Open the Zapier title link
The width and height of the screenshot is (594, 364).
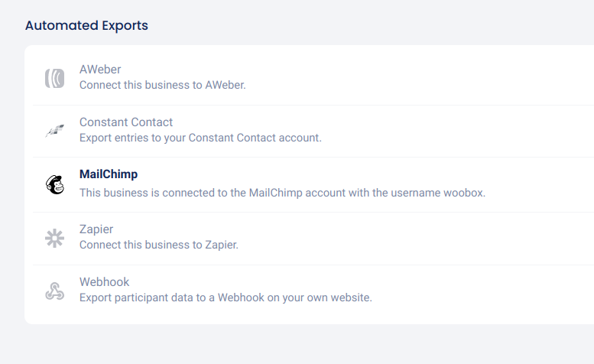tap(96, 229)
